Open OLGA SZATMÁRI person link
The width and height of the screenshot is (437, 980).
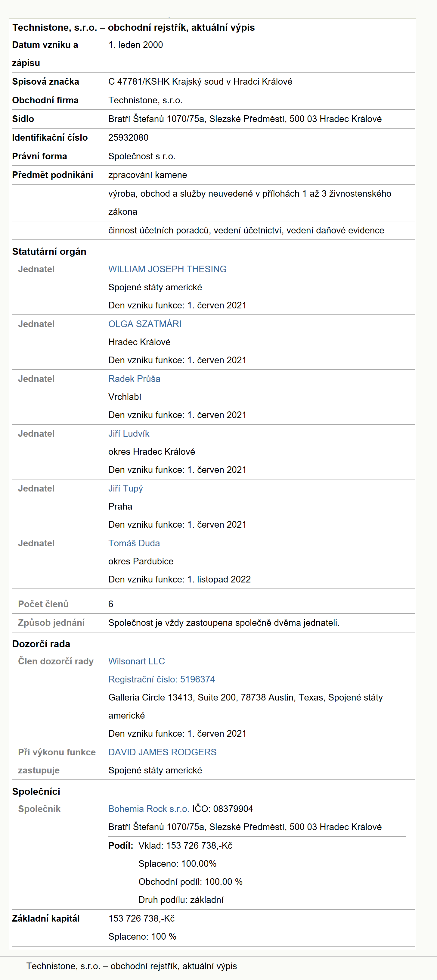click(145, 324)
